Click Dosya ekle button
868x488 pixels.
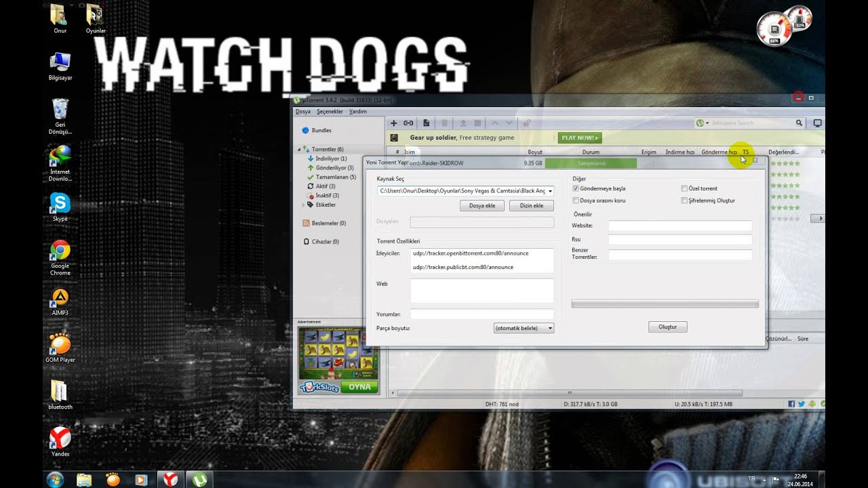482,205
